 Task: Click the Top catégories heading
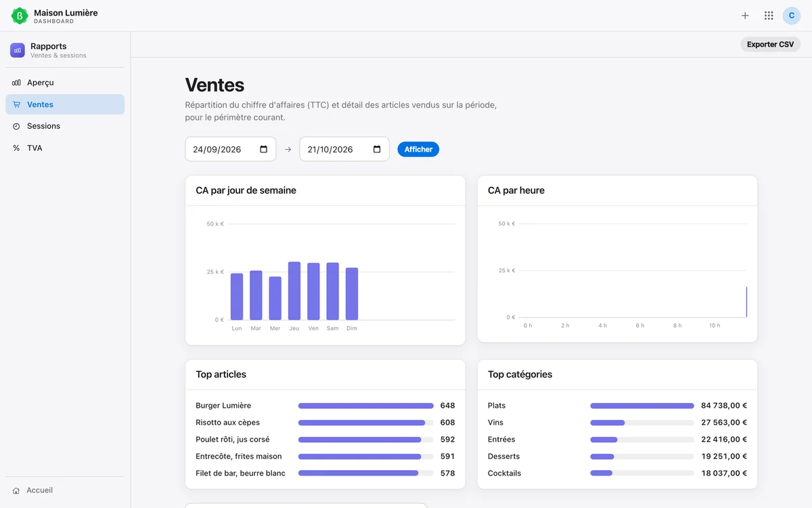click(x=520, y=375)
